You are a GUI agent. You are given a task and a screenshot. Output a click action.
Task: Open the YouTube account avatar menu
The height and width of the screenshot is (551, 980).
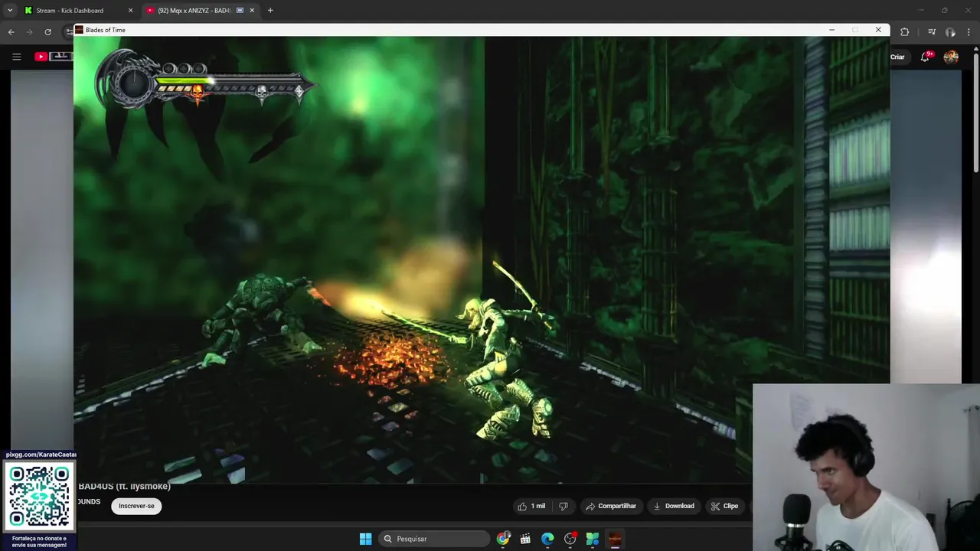click(x=951, y=57)
